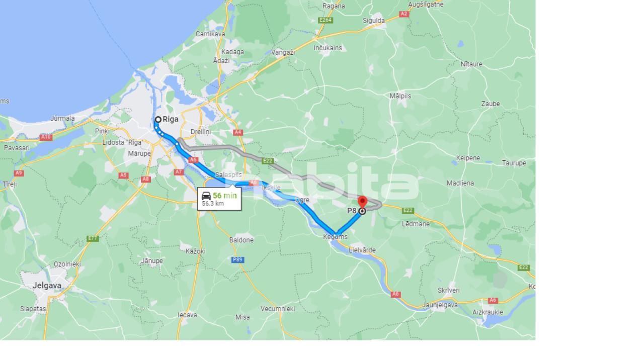Click the car icon in route info box
This screenshot has height=362, width=644.
click(206, 196)
